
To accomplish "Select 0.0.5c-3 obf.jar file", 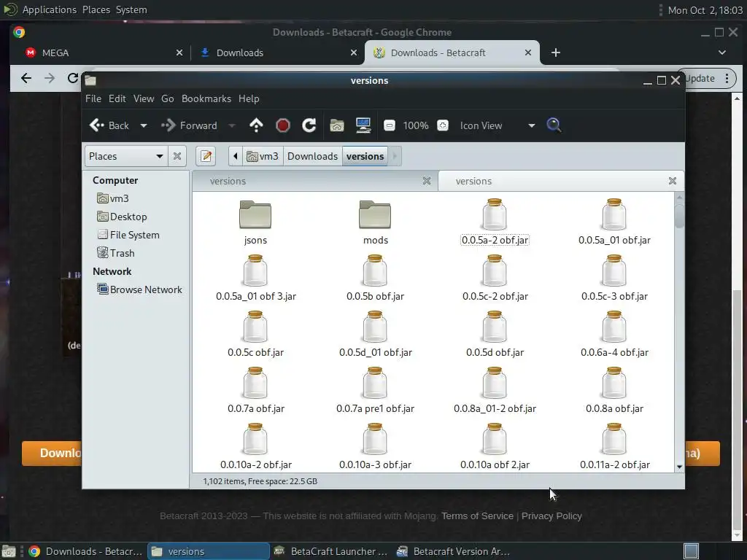I will [614, 279].
